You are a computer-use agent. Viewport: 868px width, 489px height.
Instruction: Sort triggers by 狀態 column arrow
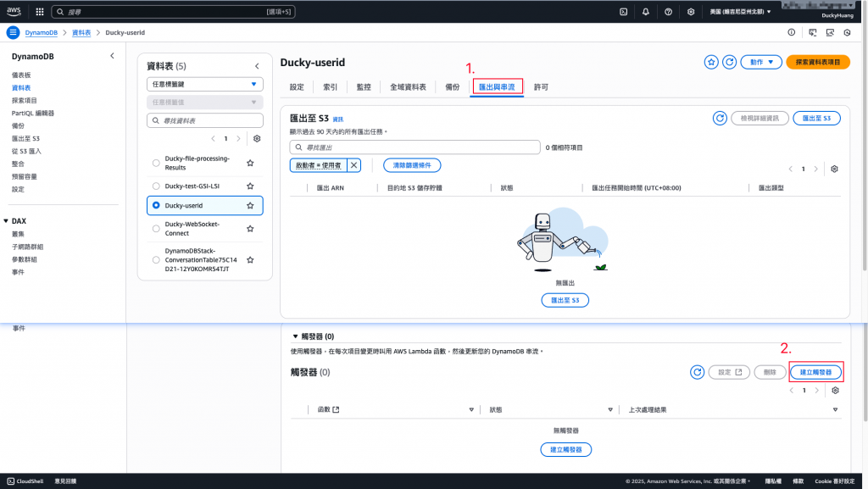pyautogui.click(x=610, y=410)
